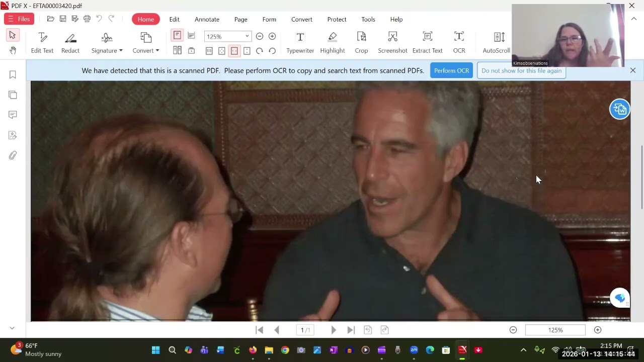Start AutoScroll
The height and width of the screenshot is (362, 644).
click(x=497, y=43)
